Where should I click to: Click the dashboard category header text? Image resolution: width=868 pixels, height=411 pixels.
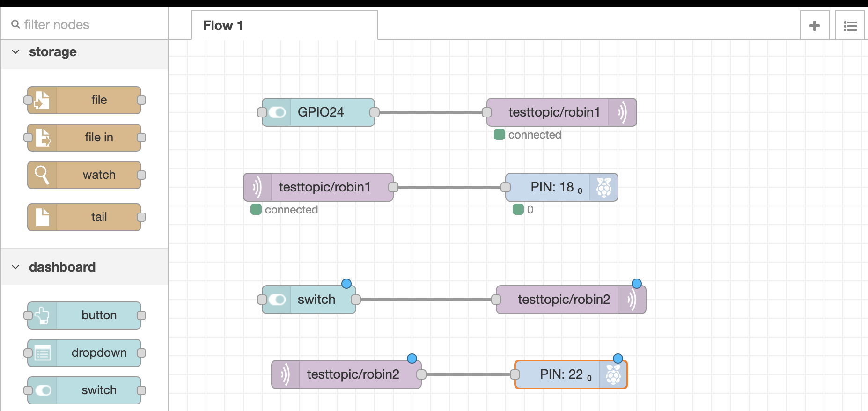pos(62,267)
